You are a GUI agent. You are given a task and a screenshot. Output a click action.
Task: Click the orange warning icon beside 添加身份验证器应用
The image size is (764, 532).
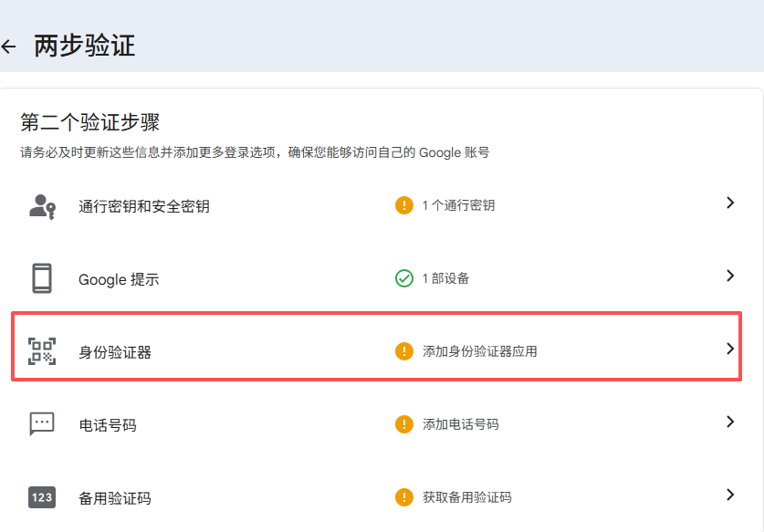404,351
